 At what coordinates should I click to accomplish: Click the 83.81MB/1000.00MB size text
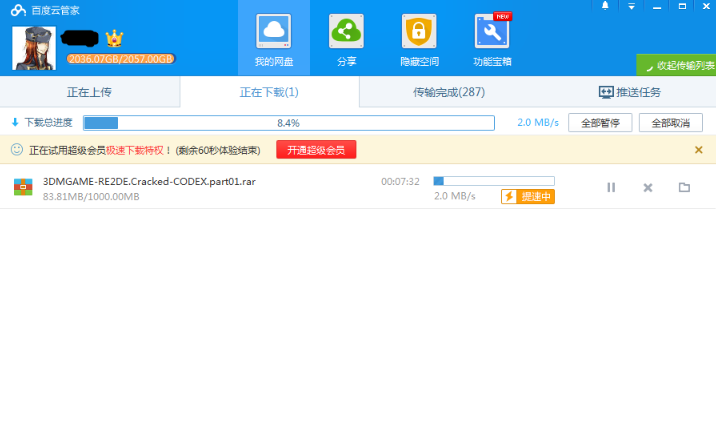[x=91, y=197]
